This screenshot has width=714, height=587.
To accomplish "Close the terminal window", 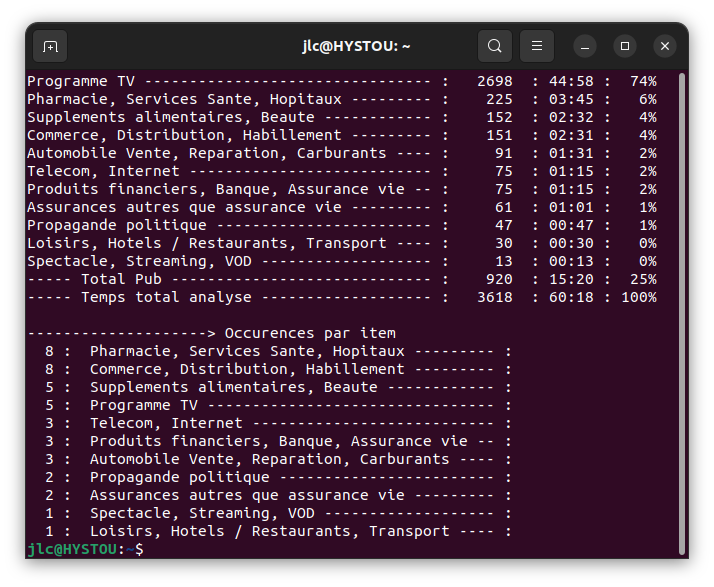I will tap(665, 46).
